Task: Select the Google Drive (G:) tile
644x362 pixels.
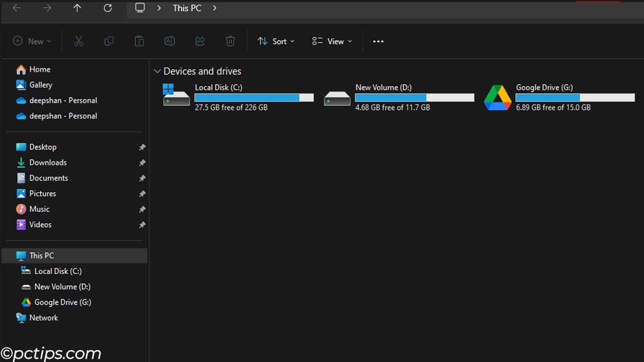Action: 559,97
